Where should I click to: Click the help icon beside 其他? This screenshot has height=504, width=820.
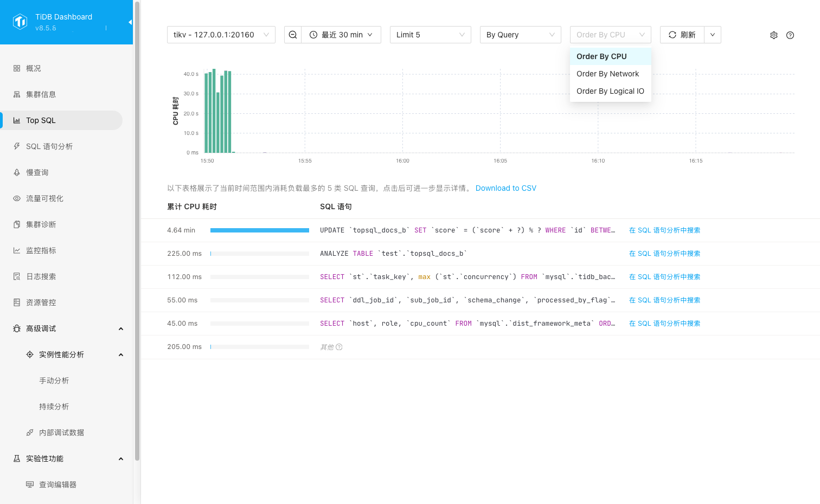click(339, 347)
